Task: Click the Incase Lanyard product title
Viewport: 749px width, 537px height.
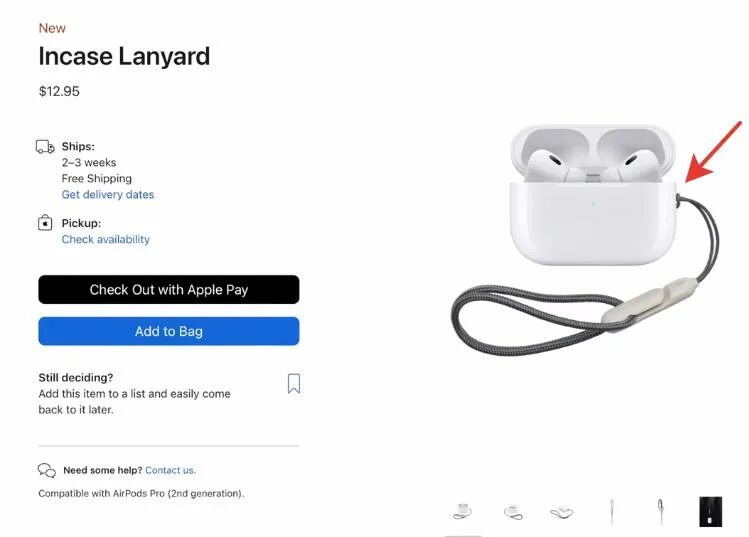Action: click(x=124, y=56)
